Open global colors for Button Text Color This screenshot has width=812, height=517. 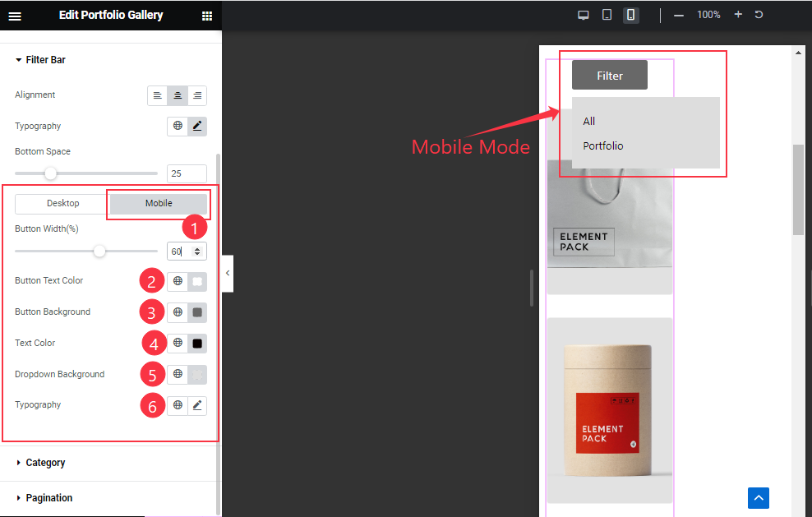click(178, 281)
